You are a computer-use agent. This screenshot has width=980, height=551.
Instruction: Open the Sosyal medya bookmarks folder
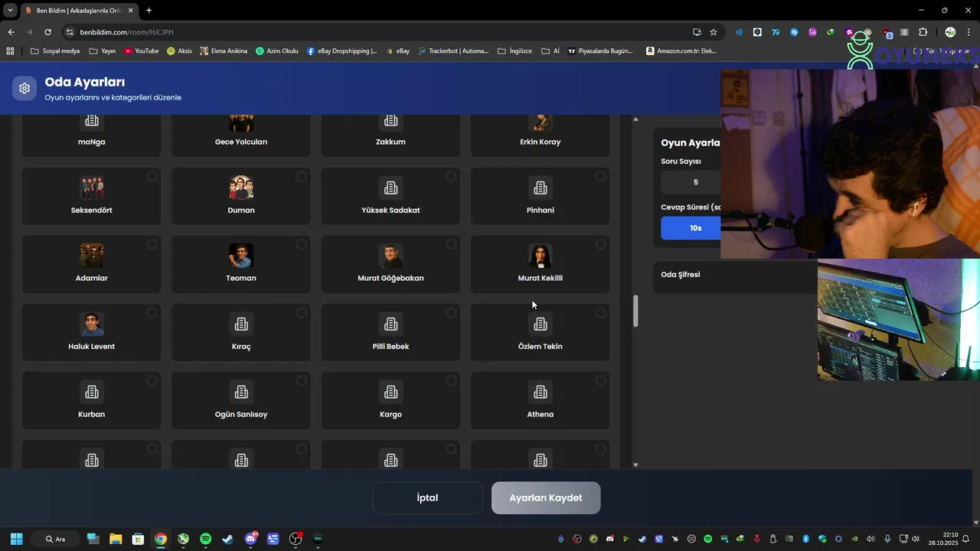tap(55, 51)
